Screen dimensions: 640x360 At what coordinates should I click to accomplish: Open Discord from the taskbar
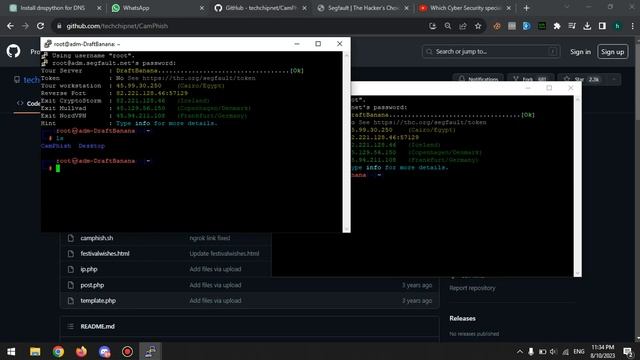104,351
